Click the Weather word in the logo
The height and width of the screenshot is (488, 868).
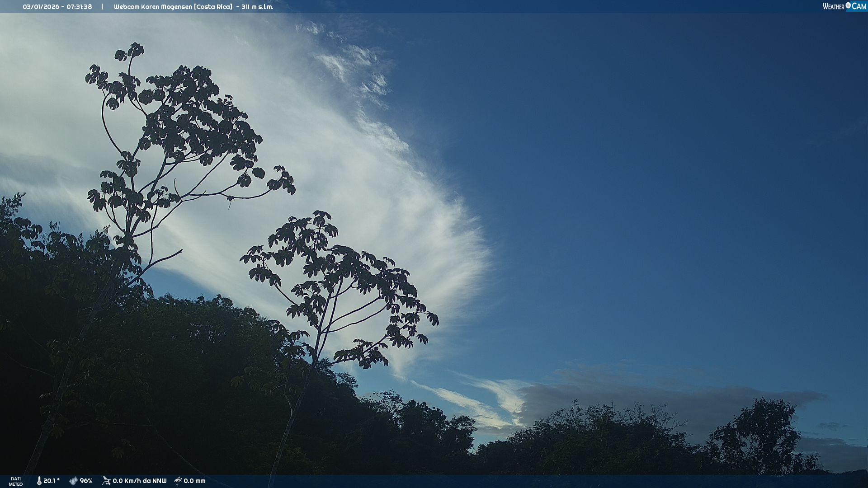point(833,6)
